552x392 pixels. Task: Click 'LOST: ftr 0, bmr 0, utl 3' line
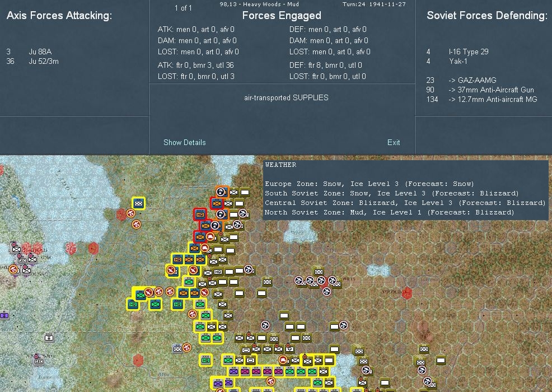(x=196, y=76)
